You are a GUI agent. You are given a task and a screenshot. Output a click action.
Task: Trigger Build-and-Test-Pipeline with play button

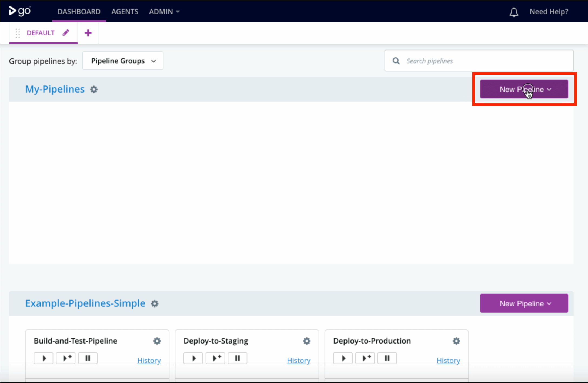44,358
